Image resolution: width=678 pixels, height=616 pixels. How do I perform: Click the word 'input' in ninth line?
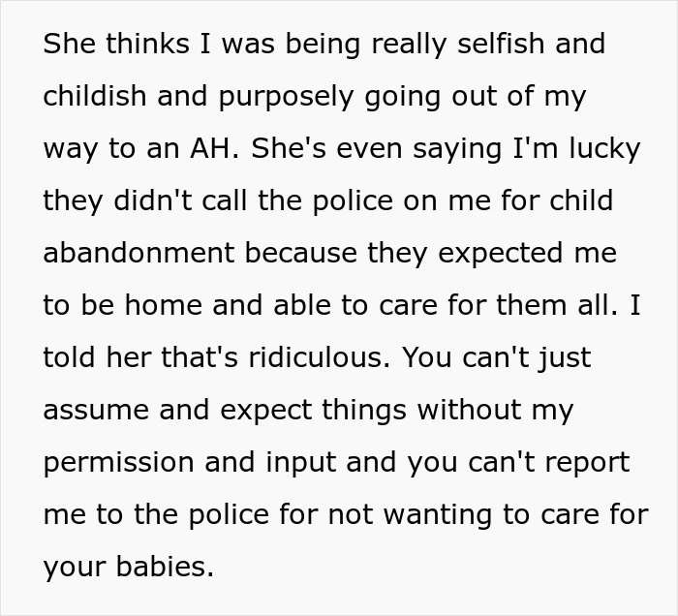(x=301, y=464)
